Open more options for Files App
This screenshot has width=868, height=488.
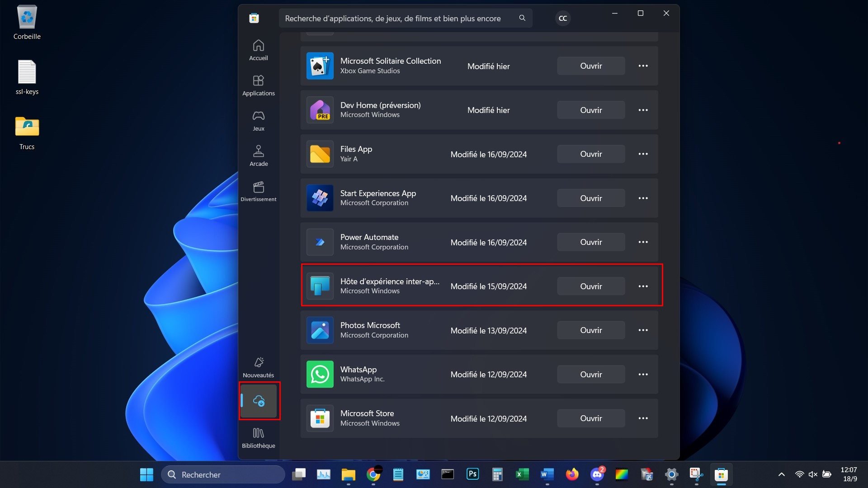click(x=643, y=154)
